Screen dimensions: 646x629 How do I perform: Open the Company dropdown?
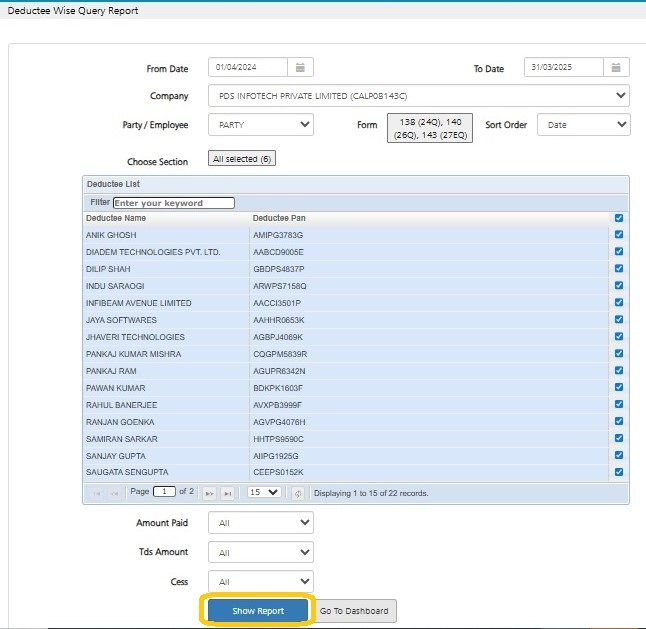pos(419,96)
